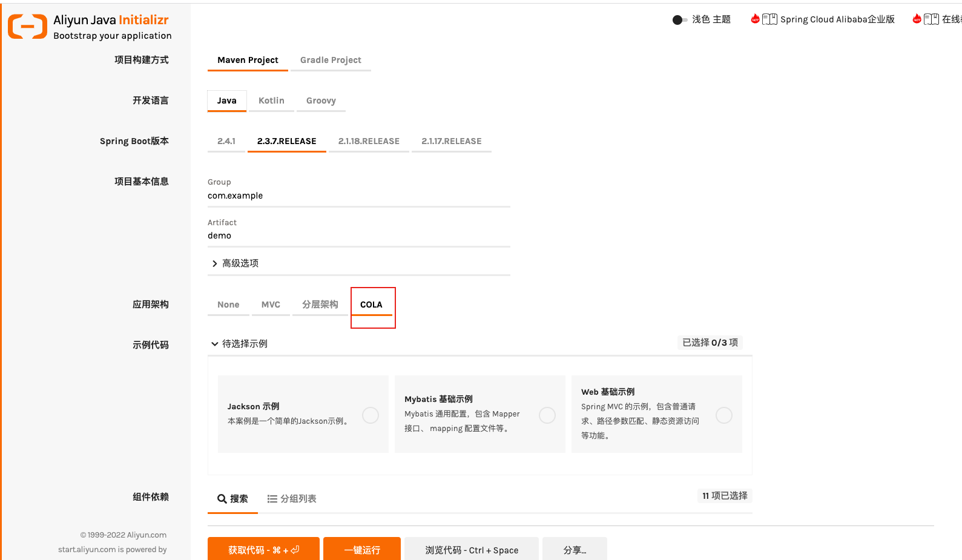
Task: Click the 示例代码 section label
Action: (151, 345)
